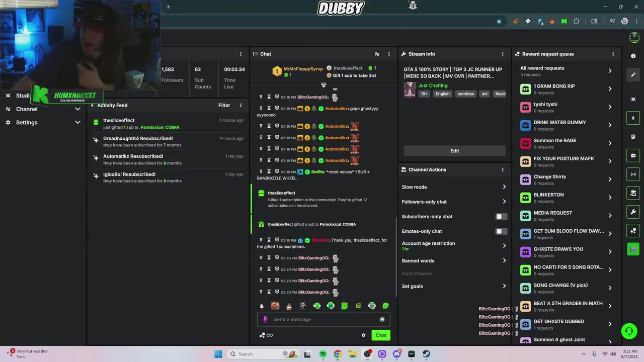This screenshot has height=362, width=644.
Task: Open BLINKERTON reward requests
Action: pos(567,198)
